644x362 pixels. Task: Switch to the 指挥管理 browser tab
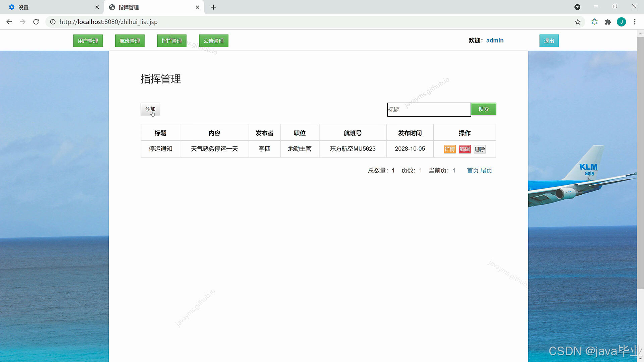click(154, 7)
